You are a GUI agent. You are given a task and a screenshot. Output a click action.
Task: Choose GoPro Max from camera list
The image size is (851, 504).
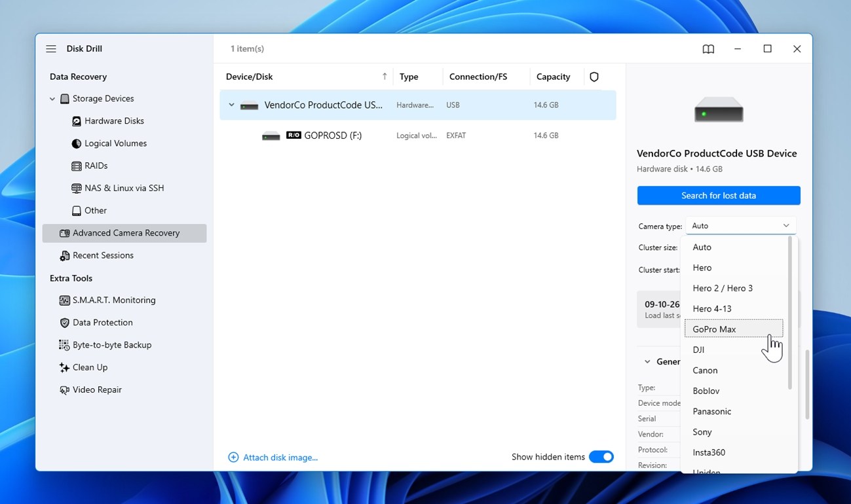(734, 329)
